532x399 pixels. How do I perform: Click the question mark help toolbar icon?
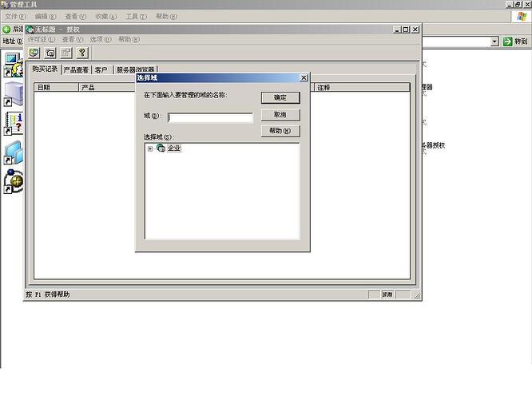[x=82, y=53]
